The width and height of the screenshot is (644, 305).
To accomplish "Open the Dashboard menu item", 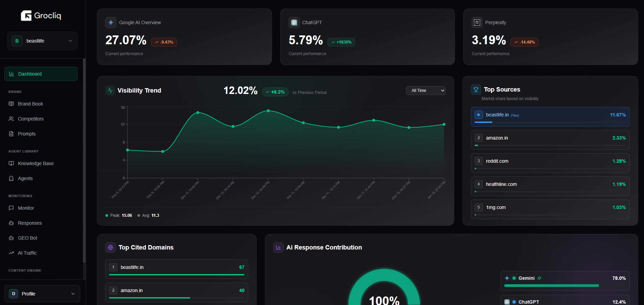I will click(x=41, y=74).
